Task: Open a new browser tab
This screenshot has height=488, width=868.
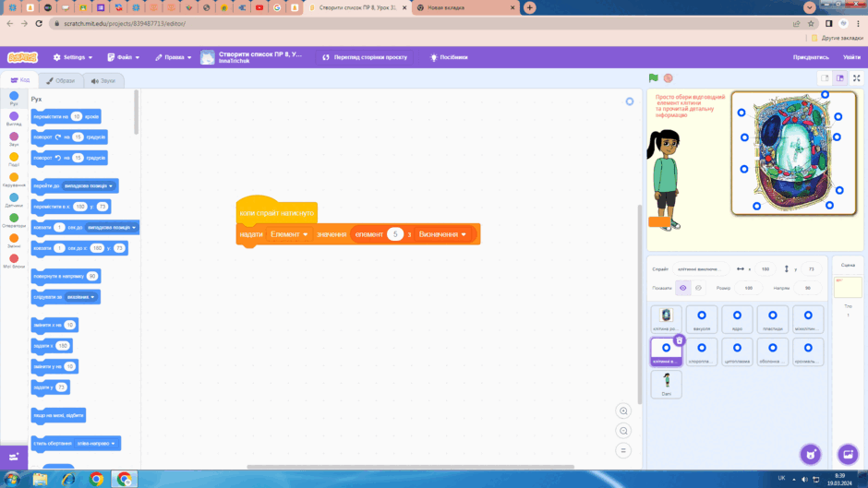Action: pyautogui.click(x=530, y=7)
